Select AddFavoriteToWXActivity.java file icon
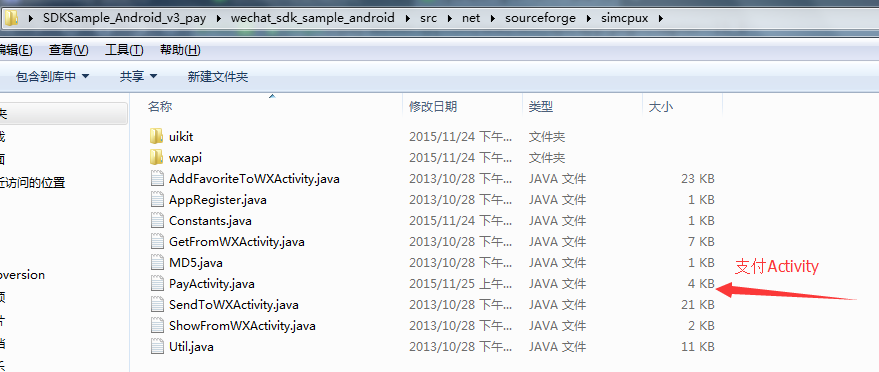Viewport: 879px width, 372px height. click(x=157, y=179)
